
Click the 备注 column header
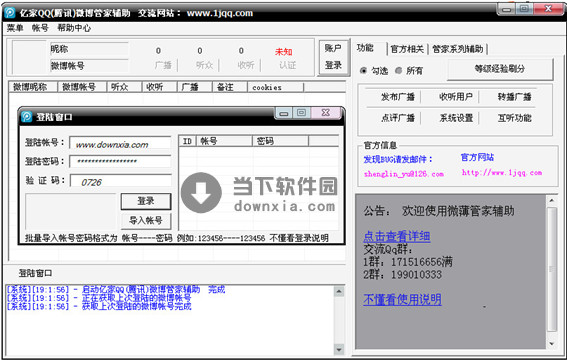click(230, 87)
